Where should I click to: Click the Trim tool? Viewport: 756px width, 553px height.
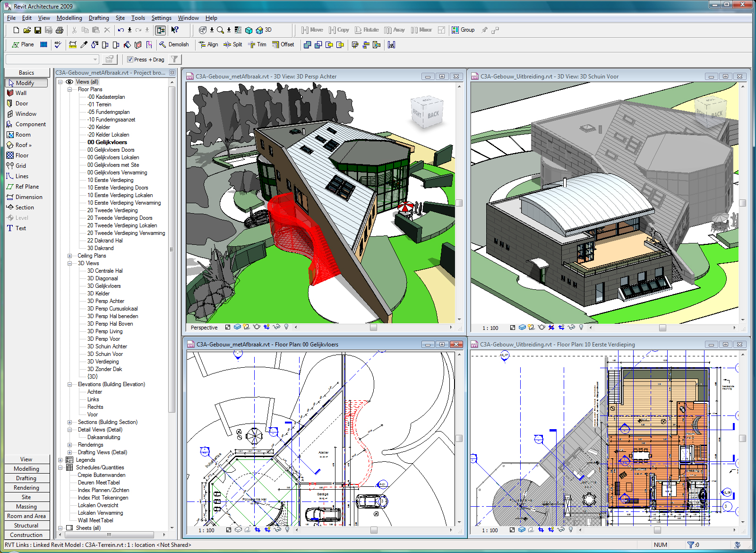pos(257,44)
